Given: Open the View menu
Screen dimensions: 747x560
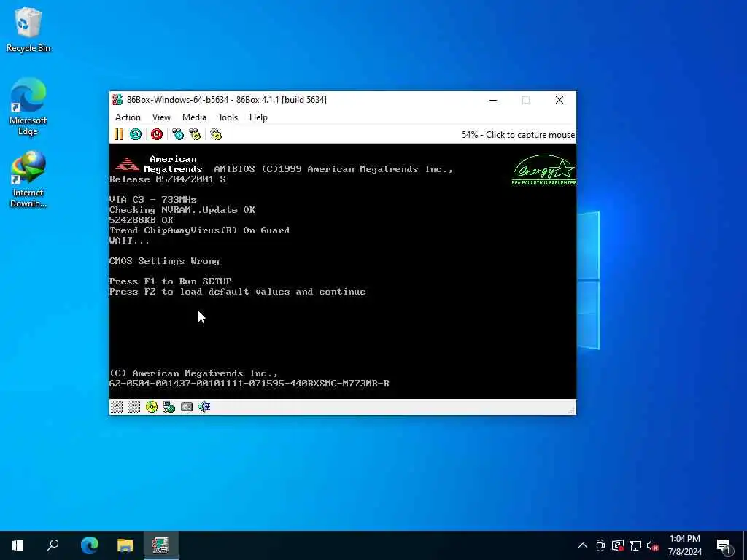Looking at the screenshot, I should coord(161,117).
